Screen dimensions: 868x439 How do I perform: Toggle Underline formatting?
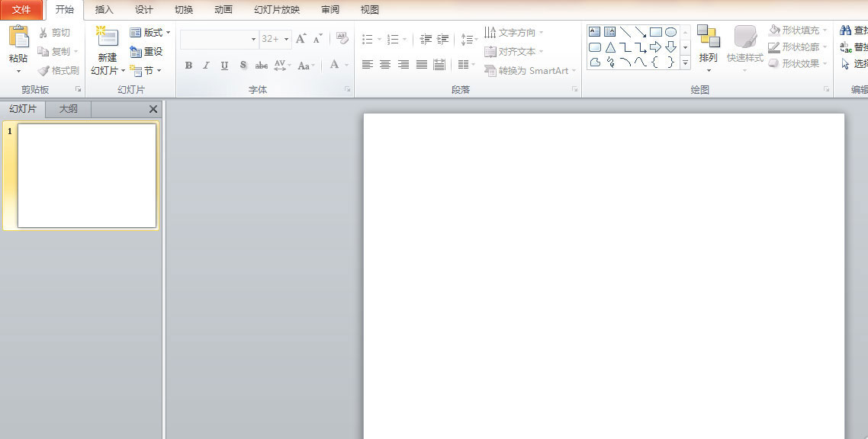tap(224, 66)
